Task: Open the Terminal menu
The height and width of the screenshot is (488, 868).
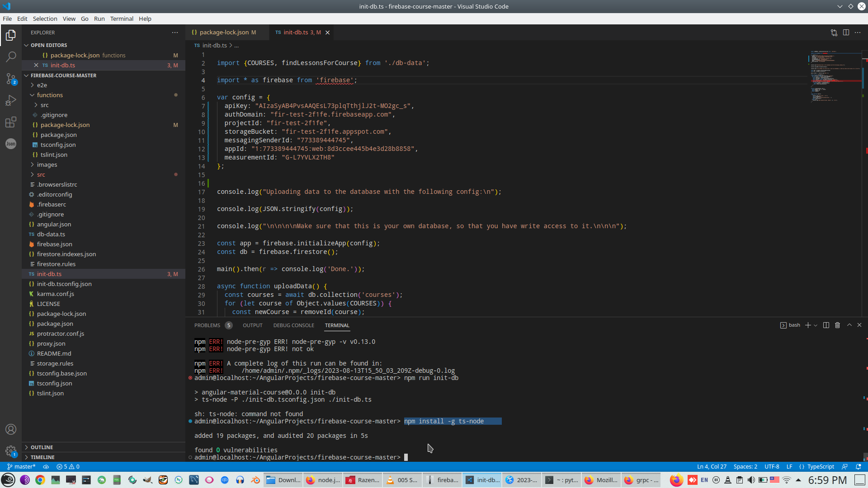Action: tap(122, 19)
